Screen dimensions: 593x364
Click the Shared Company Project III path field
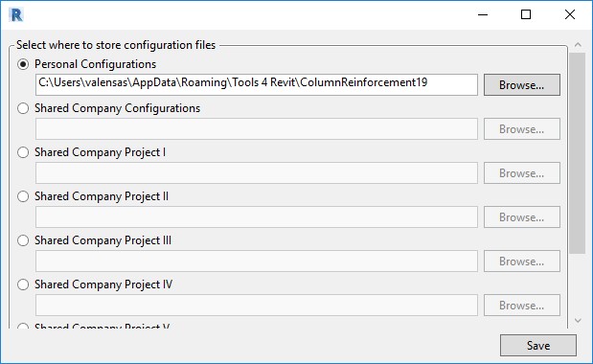257,261
